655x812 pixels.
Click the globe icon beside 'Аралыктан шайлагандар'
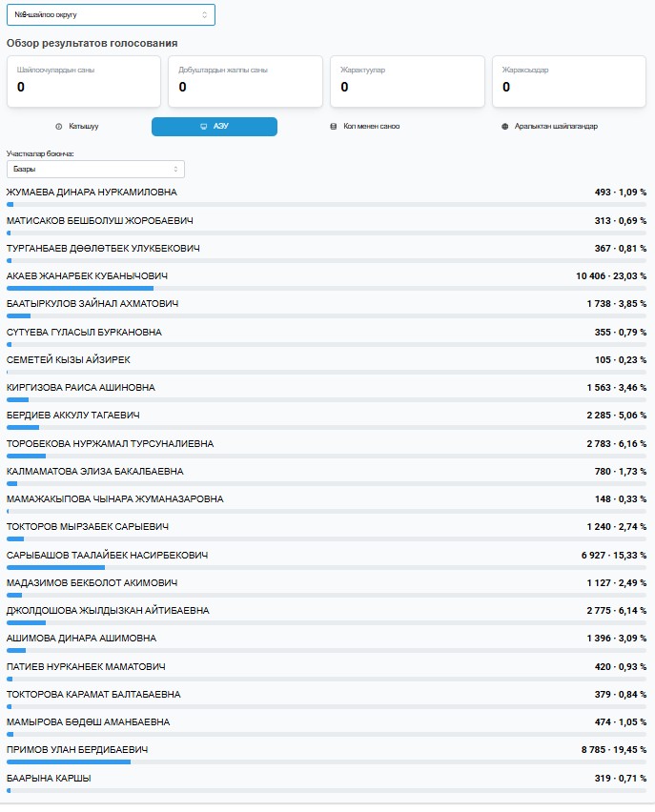tap(504, 127)
